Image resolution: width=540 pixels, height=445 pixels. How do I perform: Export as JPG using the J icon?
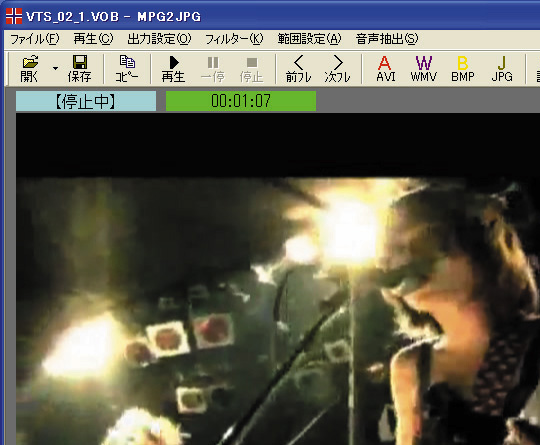[502, 69]
